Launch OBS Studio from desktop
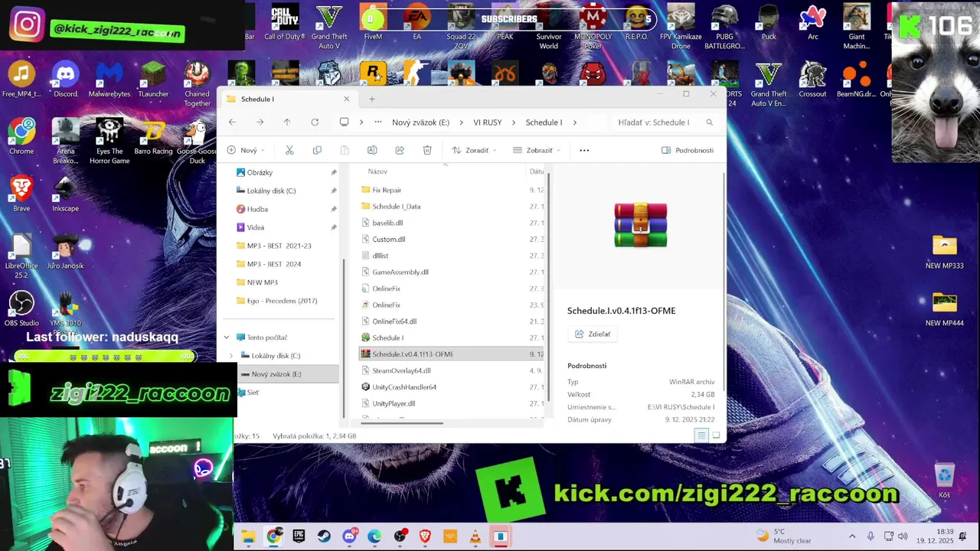The height and width of the screenshot is (551, 980). (x=21, y=308)
